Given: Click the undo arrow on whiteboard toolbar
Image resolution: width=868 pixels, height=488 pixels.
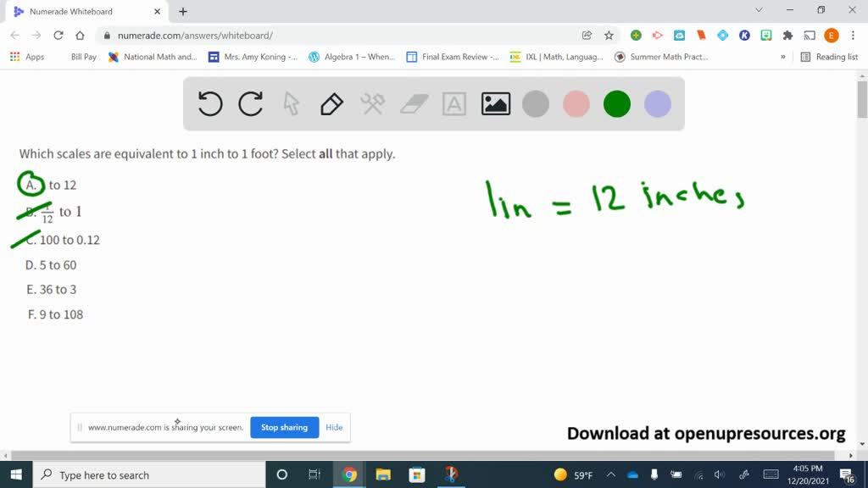Looking at the screenshot, I should click(210, 104).
